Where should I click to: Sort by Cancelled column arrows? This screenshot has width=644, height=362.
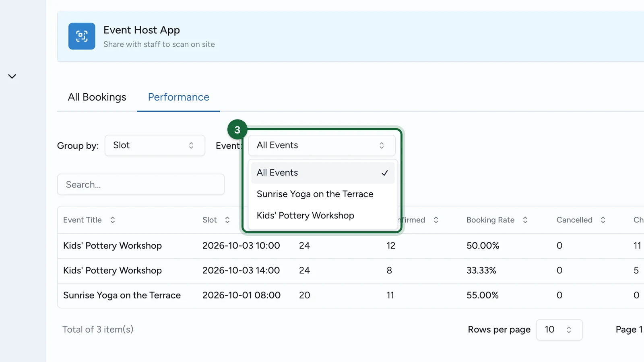point(603,220)
